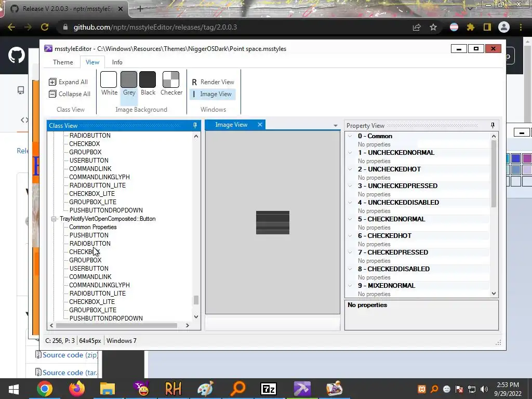Click Class View vertical scrollbar down arrow
Viewport: 532px width, 399px height.
[x=196, y=316]
